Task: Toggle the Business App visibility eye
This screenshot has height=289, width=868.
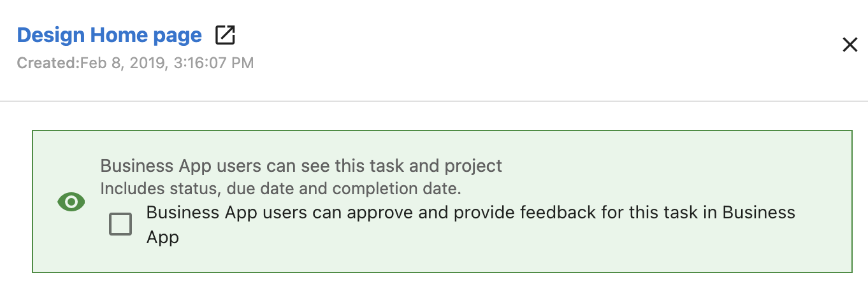Action: click(x=71, y=202)
